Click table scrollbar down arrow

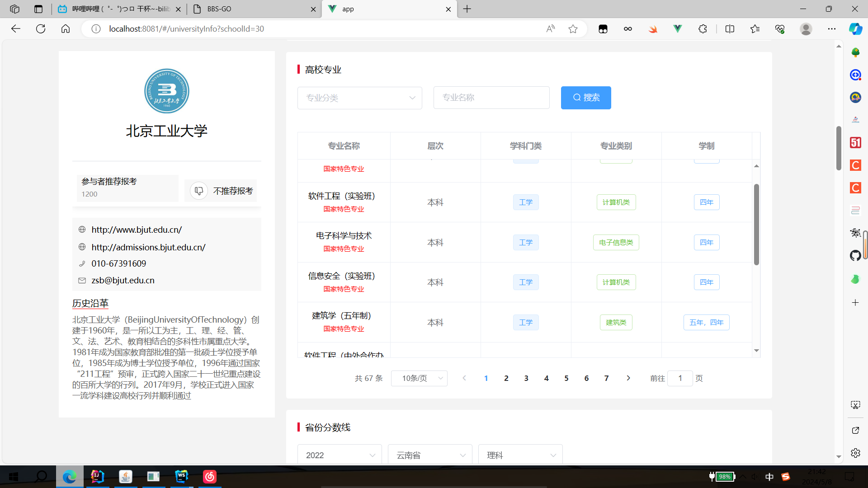[x=756, y=351]
